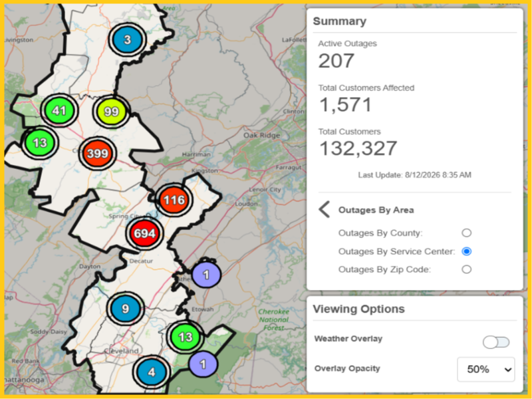
Task: Click the blue 4 marker near Cleveland
Action: [152, 372]
